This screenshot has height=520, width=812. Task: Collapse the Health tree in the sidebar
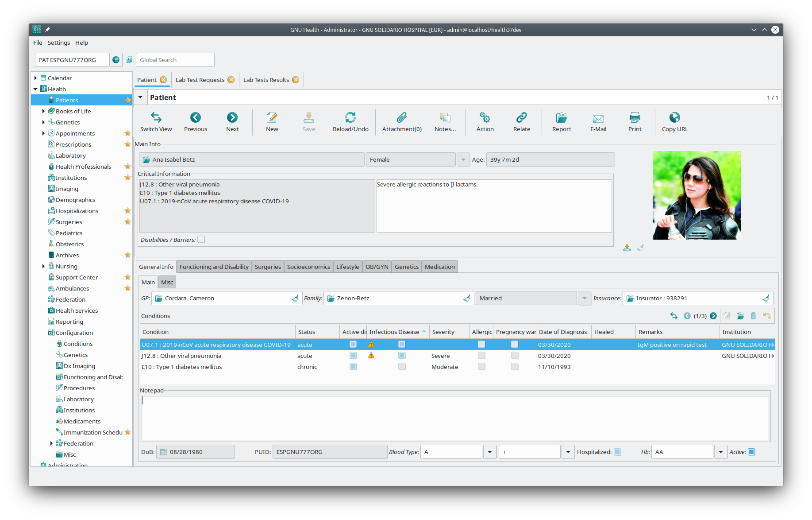35,89
